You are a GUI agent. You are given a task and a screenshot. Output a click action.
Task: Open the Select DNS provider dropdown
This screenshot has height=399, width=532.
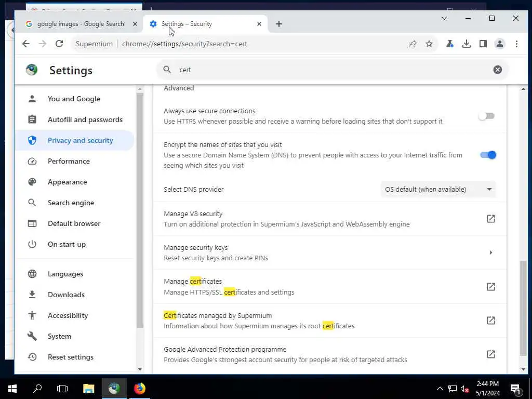[x=438, y=189]
